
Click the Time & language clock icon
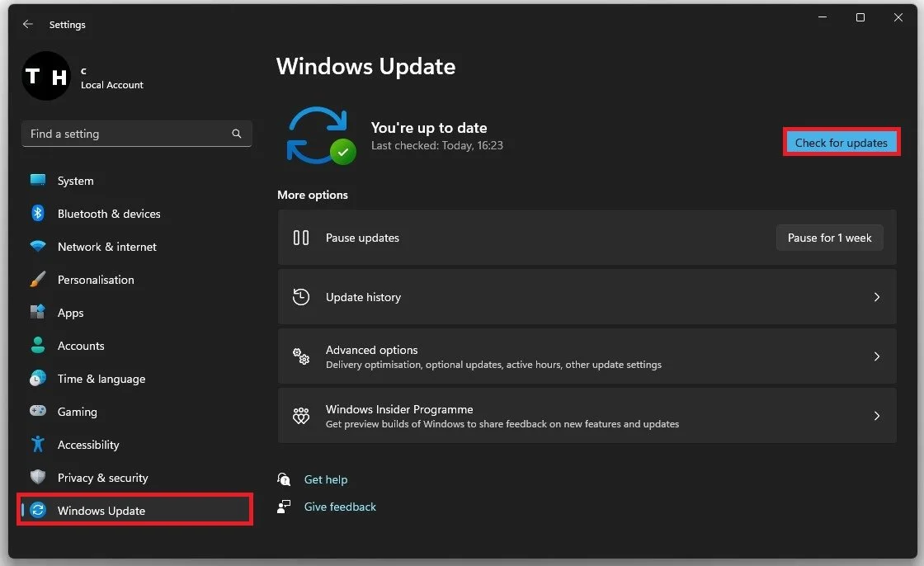pos(38,378)
